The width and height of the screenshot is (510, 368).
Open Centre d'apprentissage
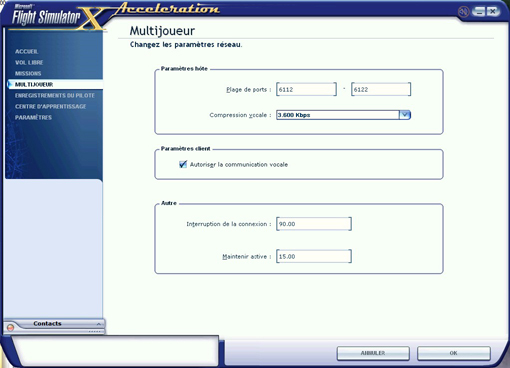(50, 107)
